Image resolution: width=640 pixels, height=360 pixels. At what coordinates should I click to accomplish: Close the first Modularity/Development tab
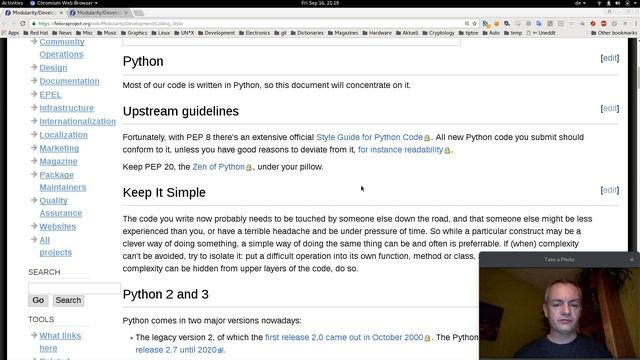click(61, 13)
